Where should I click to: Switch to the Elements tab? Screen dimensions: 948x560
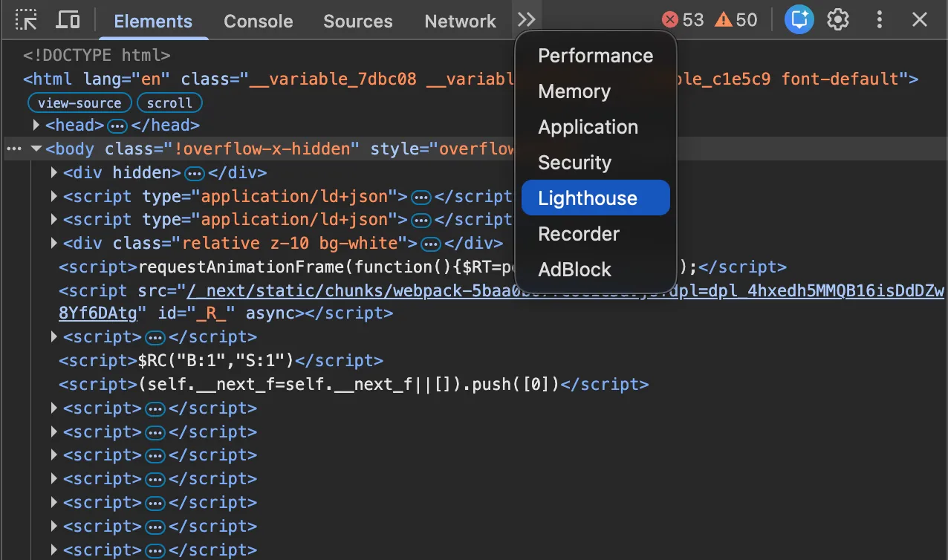(153, 22)
